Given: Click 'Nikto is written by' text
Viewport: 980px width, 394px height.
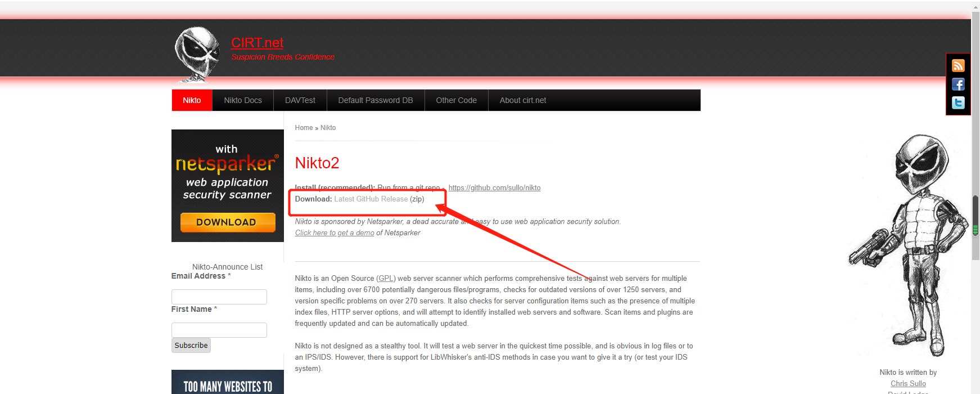Looking at the screenshot, I should [x=908, y=373].
